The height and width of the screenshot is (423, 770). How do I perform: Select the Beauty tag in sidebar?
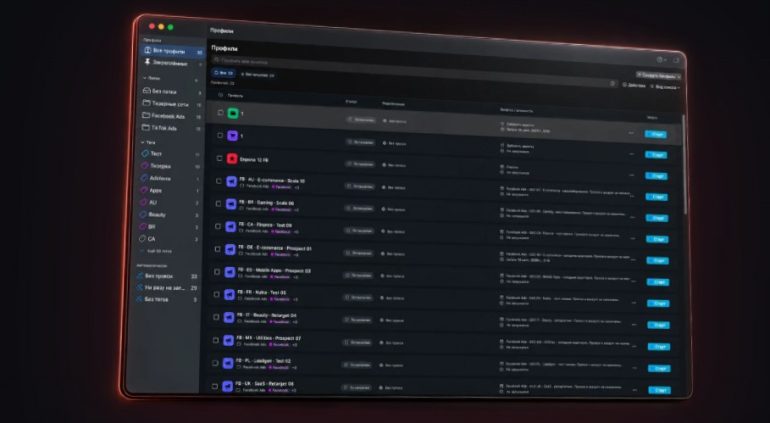tap(157, 215)
